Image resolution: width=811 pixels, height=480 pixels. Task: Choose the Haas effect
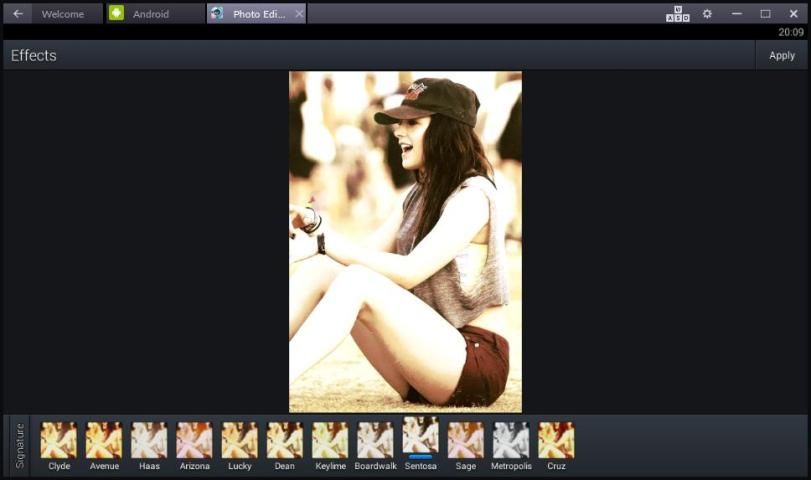[149, 440]
